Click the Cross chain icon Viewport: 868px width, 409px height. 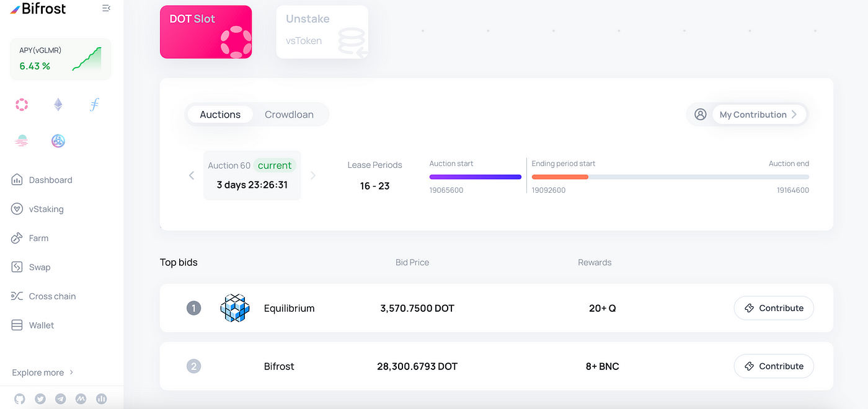coord(17,296)
